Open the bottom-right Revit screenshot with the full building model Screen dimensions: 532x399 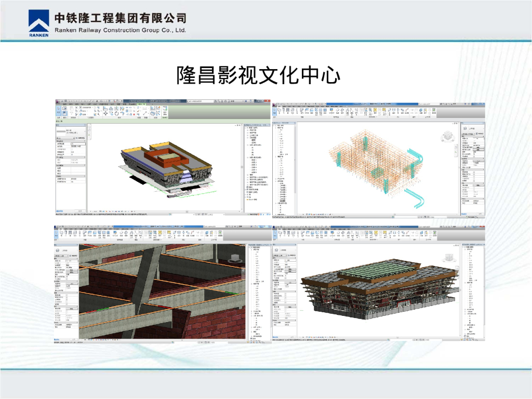point(378,283)
